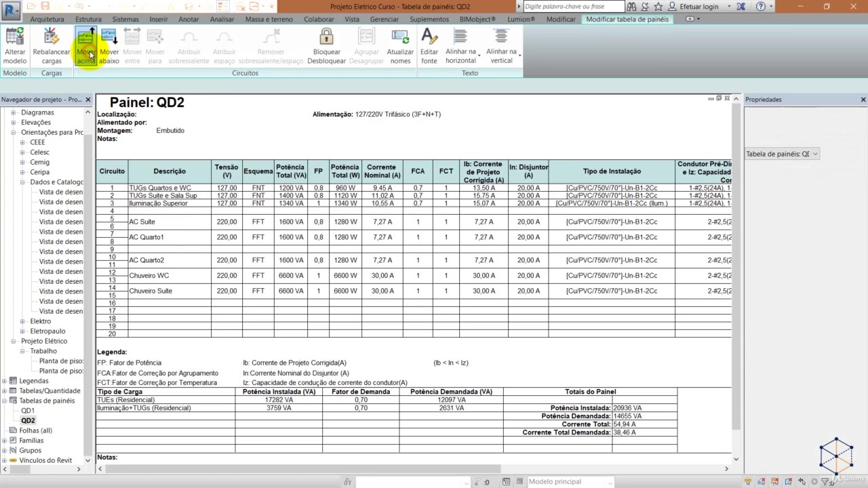Open Alinhar na horizontal dropdown
The image size is (868, 488).
(x=461, y=46)
